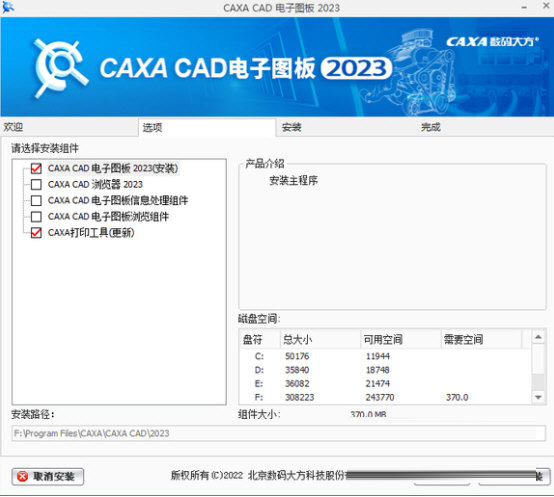Click the 243770 available space value

pos(380,398)
